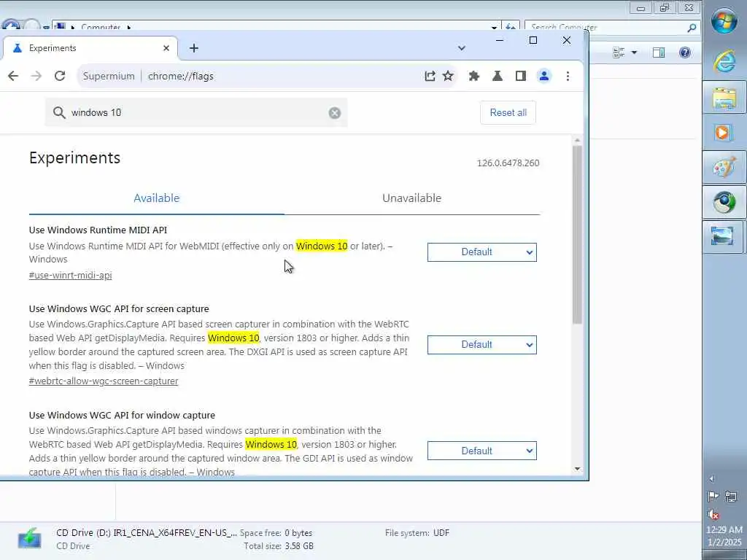Toggle the Explorer preview pane icon
Viewport: 747px width, 560px height.
click(659, 52)
